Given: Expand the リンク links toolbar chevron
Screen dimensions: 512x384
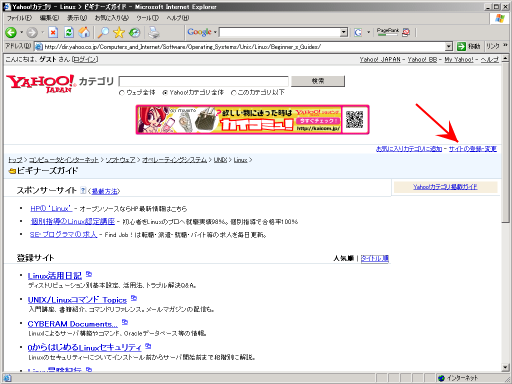Looking at the screenshot, I should tap(505, 45).
